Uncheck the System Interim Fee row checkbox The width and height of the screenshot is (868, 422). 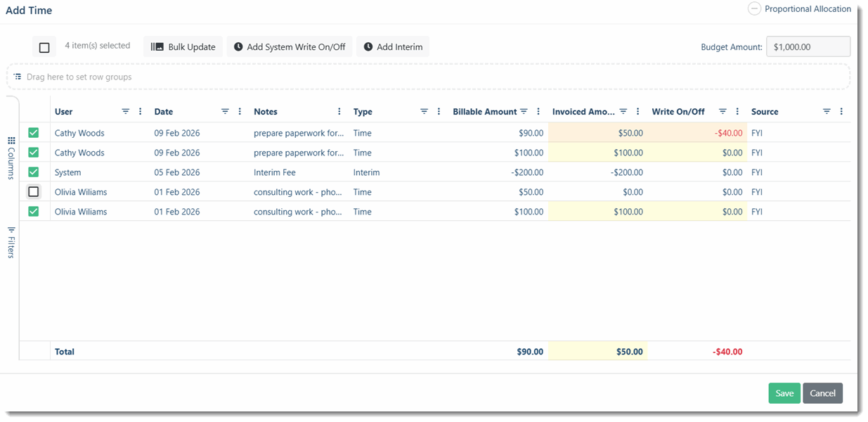(x=33, y=172)
